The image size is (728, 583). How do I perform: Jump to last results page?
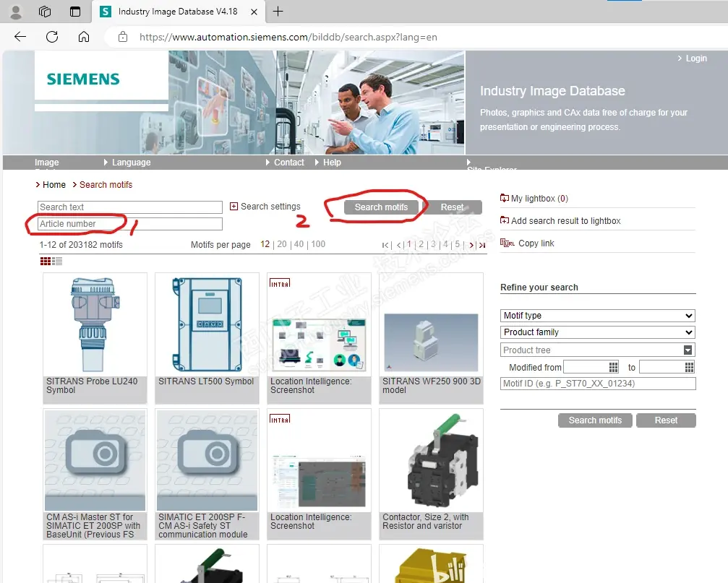(482, 245)
